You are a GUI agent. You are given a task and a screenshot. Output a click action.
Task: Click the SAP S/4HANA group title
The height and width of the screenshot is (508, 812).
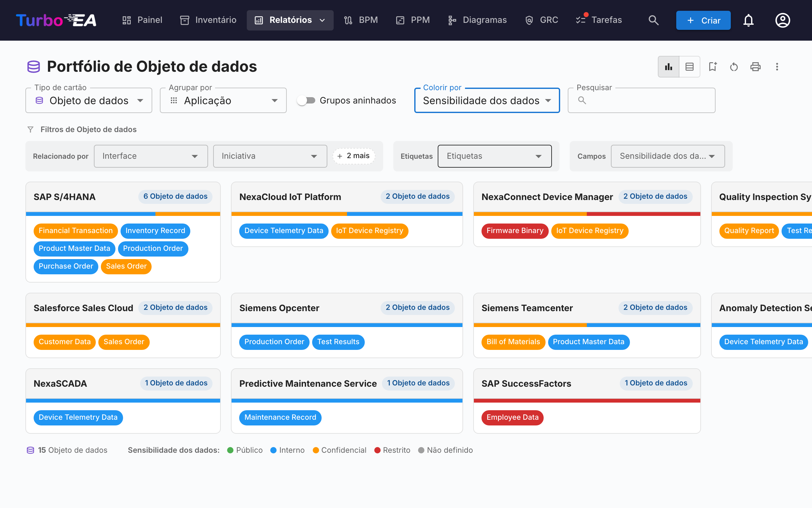coord(64,197)
